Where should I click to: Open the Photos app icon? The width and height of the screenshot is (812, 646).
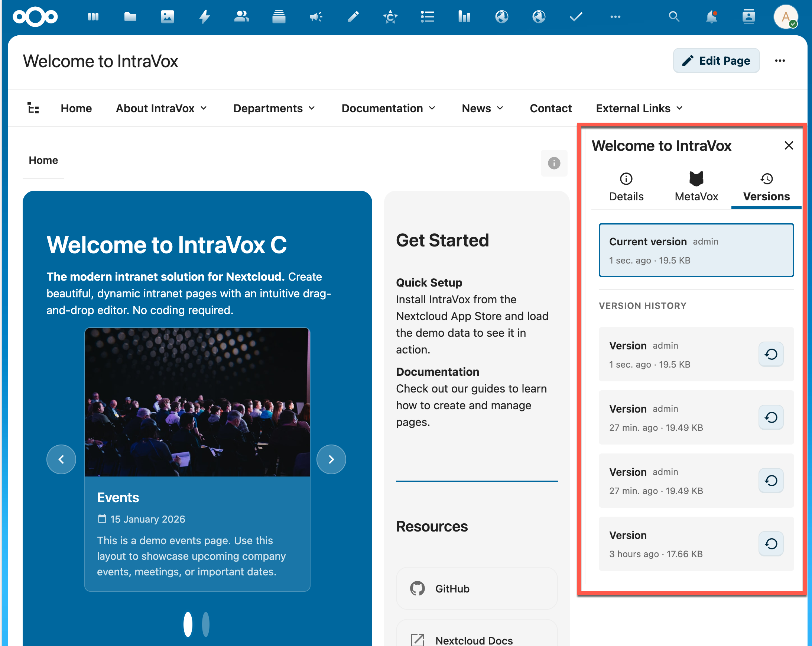point(167,17)
